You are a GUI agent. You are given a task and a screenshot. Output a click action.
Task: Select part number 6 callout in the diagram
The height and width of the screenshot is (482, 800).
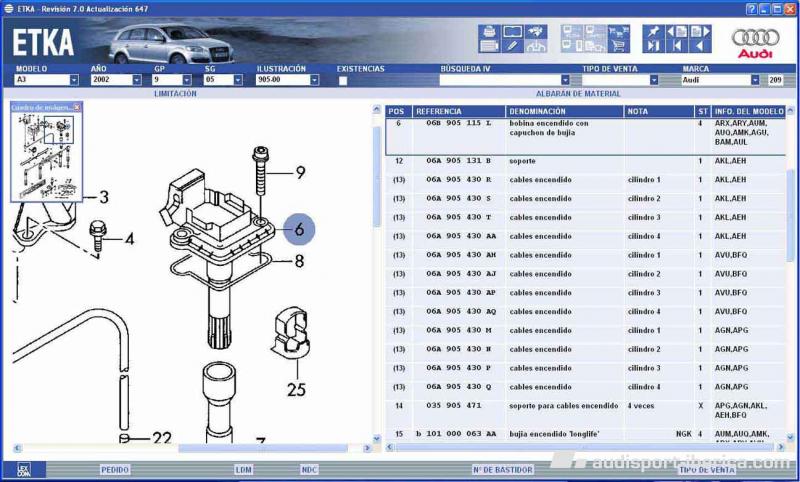click(299, 229)
